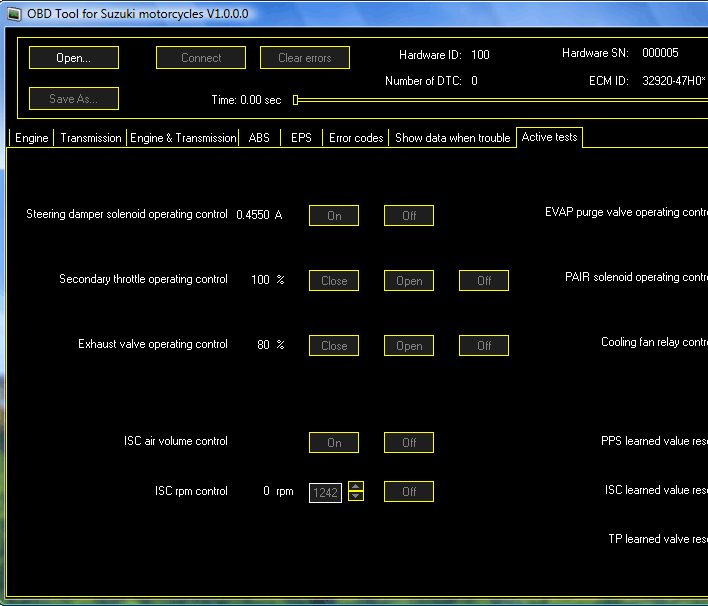Viewport: 708px width, 606px height.
Task: Turn On ISC air volume control
Action: tap(334, 443)
